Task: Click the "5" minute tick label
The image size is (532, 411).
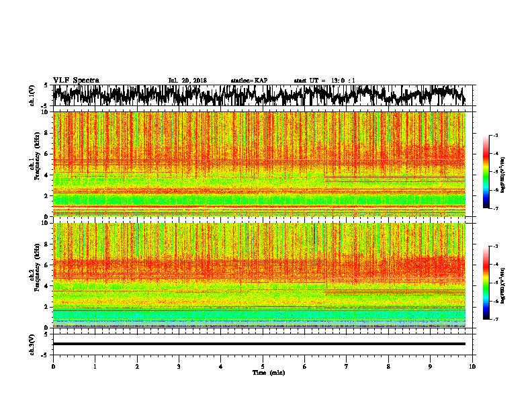Action: [263, 367]
